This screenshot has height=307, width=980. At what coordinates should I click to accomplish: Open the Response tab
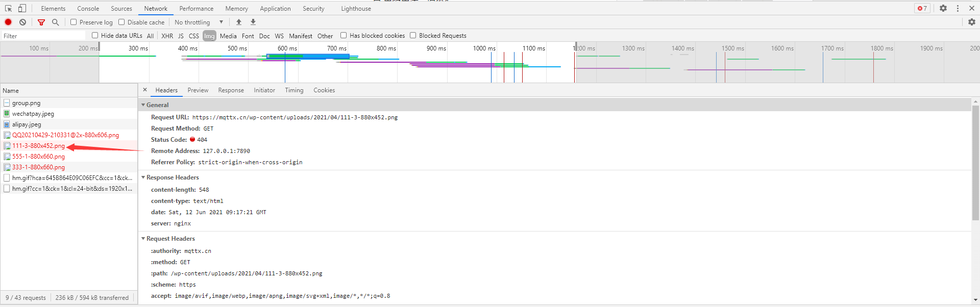(231, 90)
